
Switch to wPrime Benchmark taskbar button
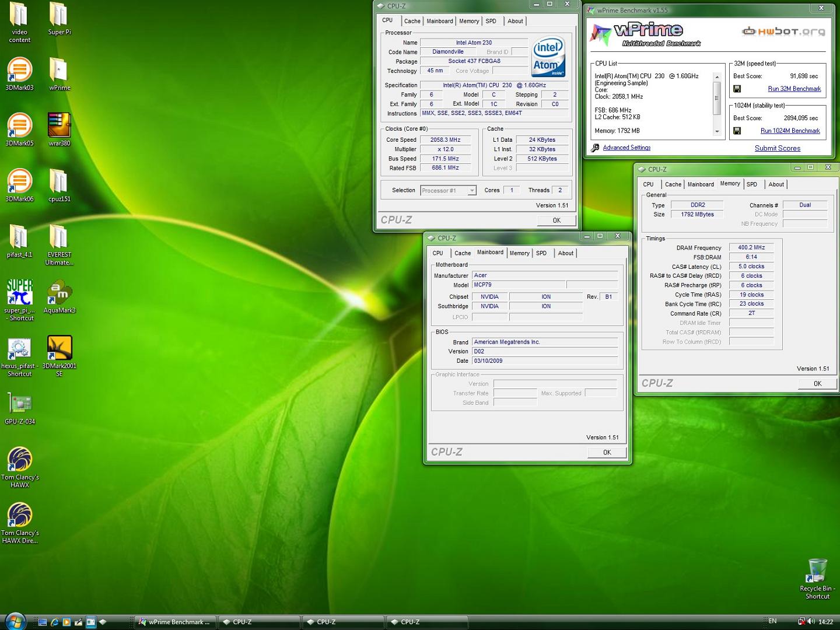coord(175,622)
